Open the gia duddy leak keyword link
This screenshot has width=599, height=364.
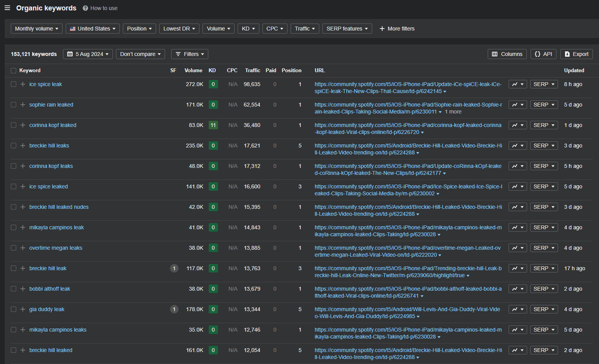(47, 309)
